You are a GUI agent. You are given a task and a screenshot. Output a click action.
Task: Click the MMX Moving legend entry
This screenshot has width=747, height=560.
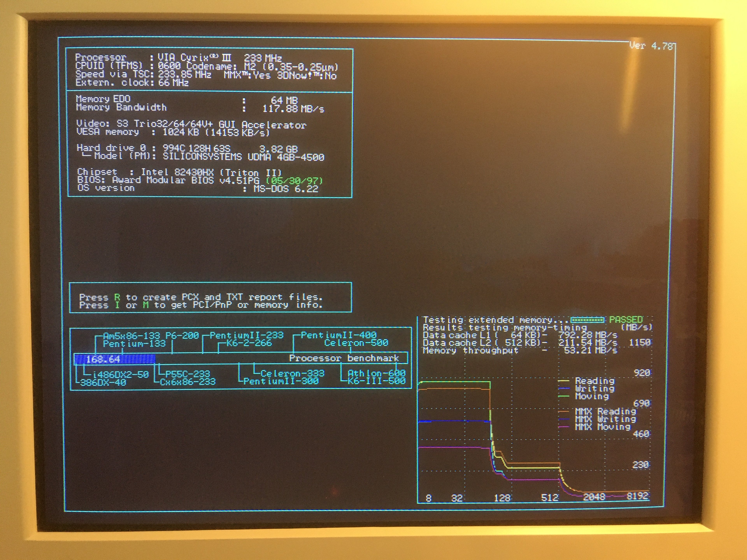pos(603,427)
